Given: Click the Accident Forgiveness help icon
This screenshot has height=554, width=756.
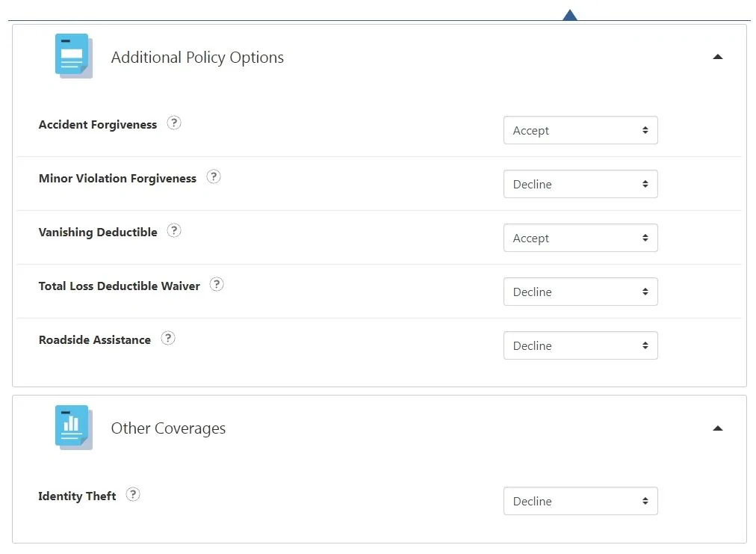Looking at the screenshot, I should 174,123.
